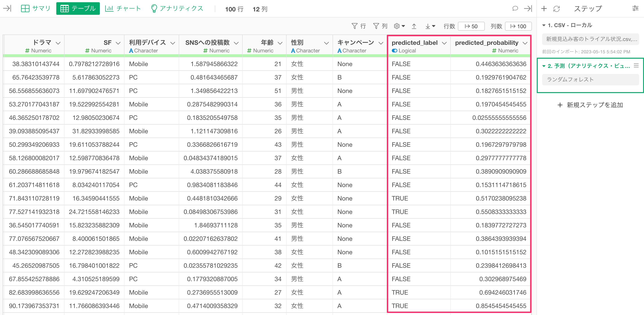Select the ドラマ cell 77.527141932318

pyautogui.click(x=34, y=211)
